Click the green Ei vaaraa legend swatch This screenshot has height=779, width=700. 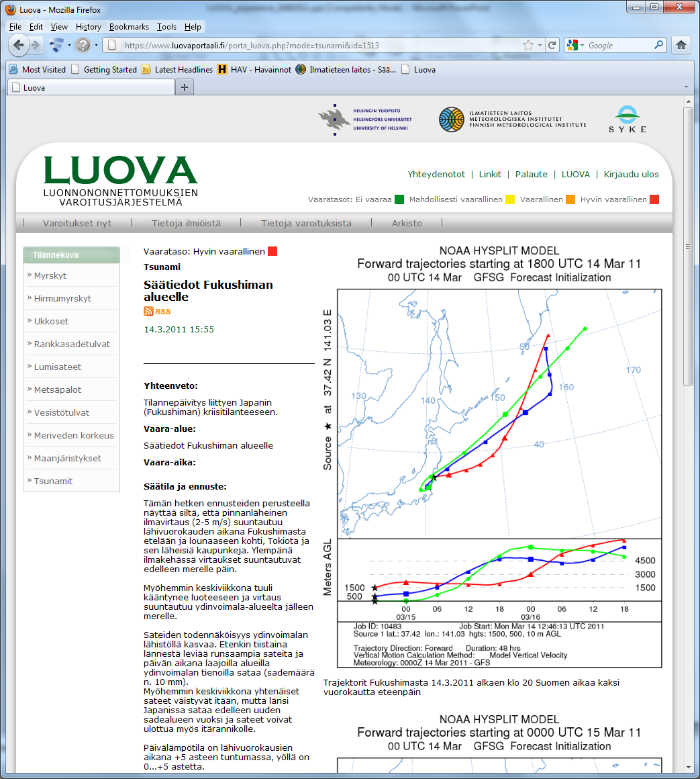click(x=399, y=199)
